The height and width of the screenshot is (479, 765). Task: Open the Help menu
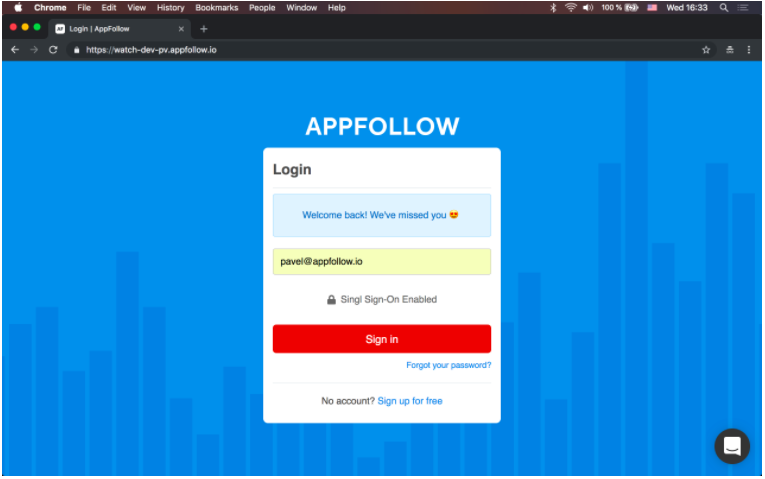click(x=337, y=8)
